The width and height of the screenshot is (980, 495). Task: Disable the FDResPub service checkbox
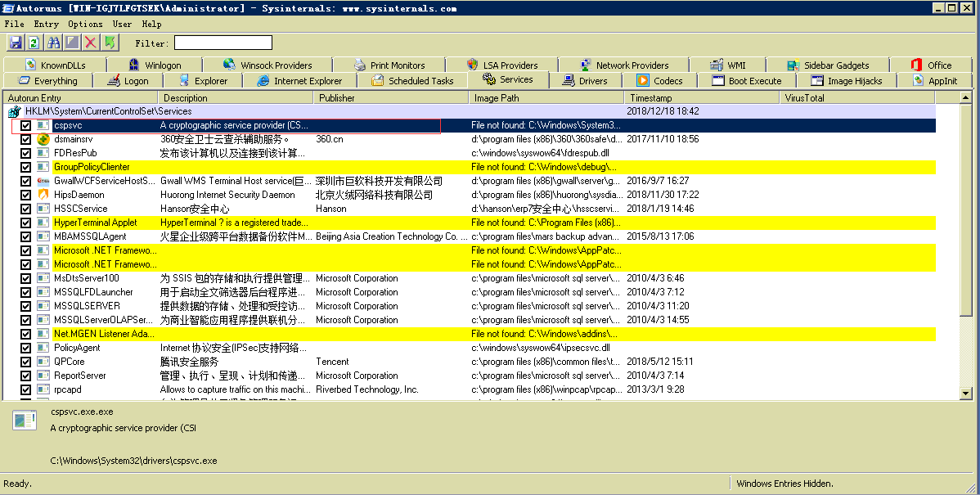[x=25, y=153]
